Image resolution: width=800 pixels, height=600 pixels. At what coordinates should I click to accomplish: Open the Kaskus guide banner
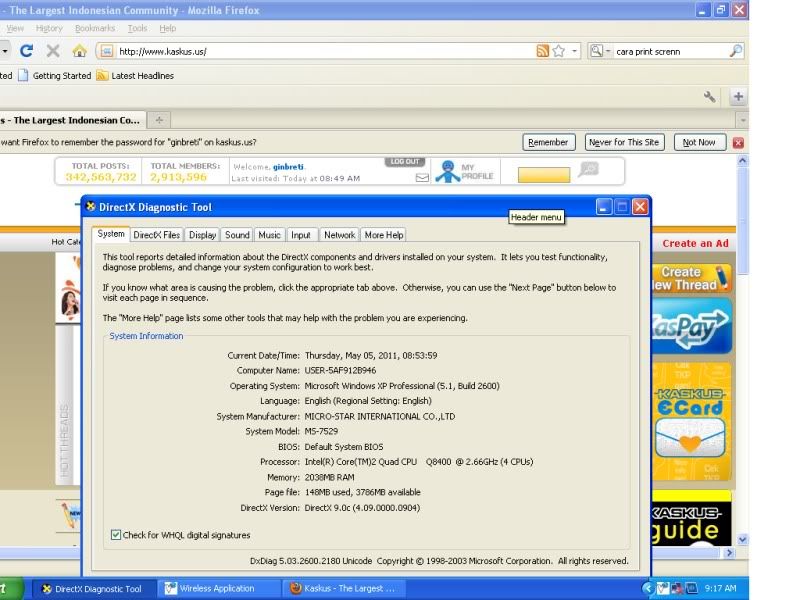pyautogui.click(x=691, y=520)
